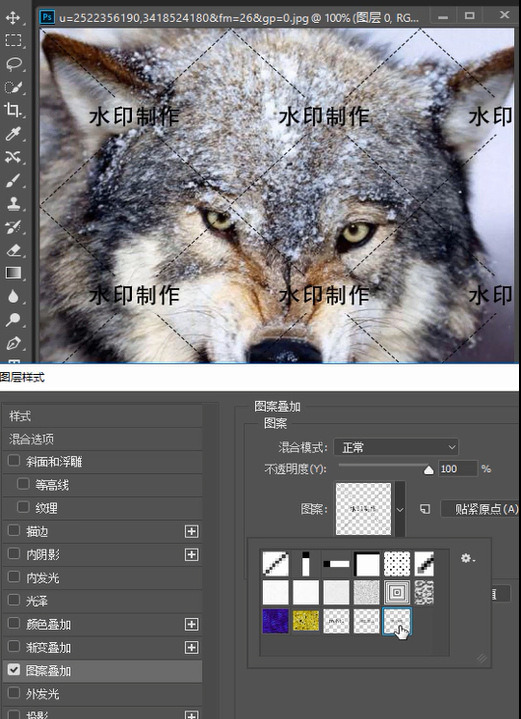The width and height of the screenshot is (521, 719).
Task: Enable the 斜面和浮雕 checkbox
Action: pos(14,460)
